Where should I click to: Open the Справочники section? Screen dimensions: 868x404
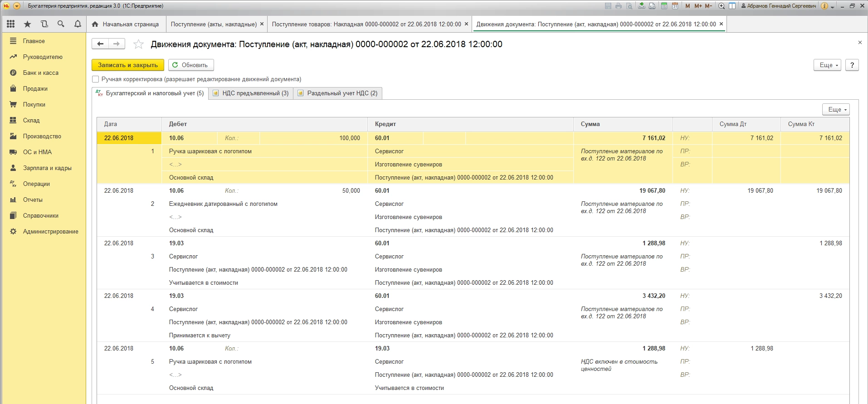pyautogui.click(x=44, y=215)
